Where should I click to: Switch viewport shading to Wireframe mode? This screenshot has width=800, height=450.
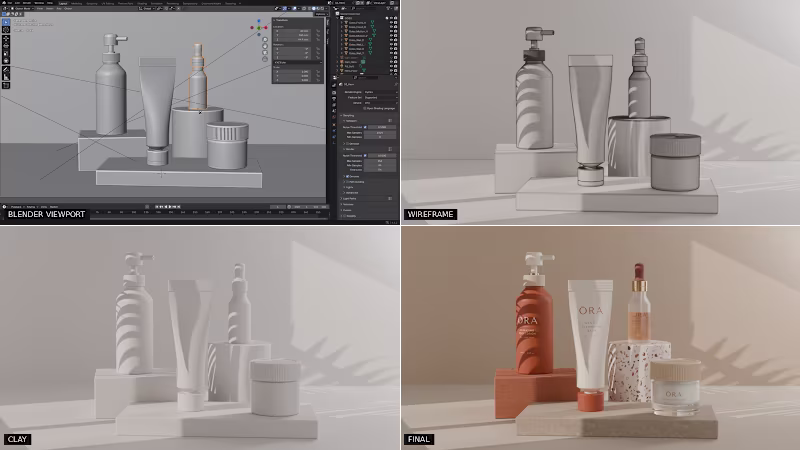309,9
